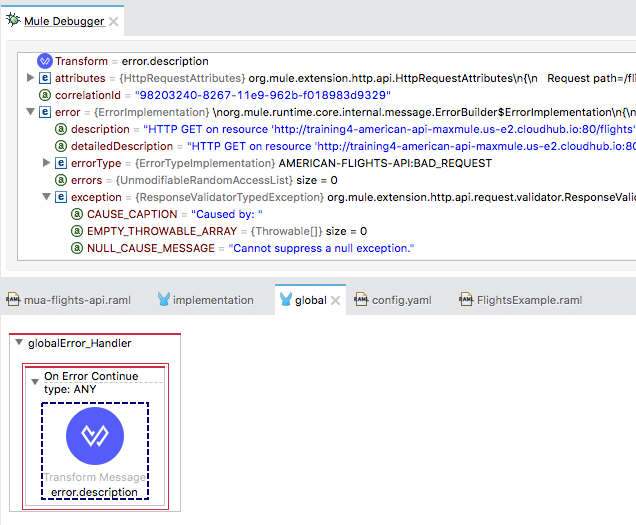Open the mua-flights-api.raml tab
The image size is (636, 525).
(69, 300)
